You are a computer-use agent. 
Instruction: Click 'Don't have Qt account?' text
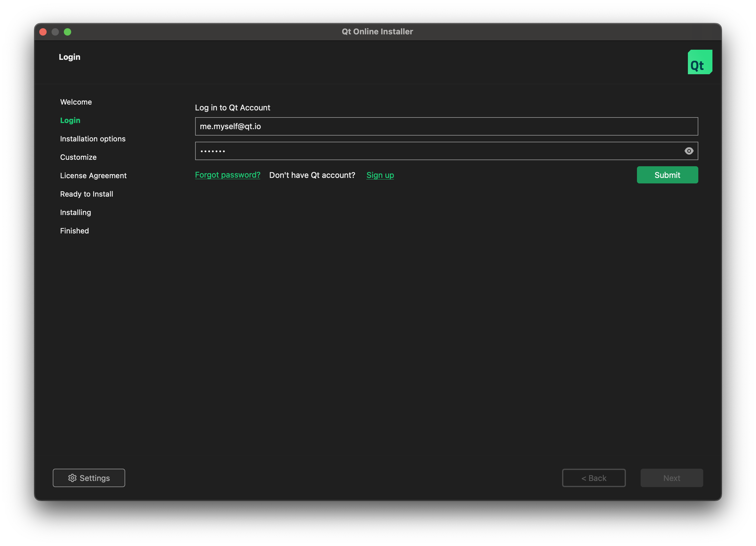click(312, 175)
